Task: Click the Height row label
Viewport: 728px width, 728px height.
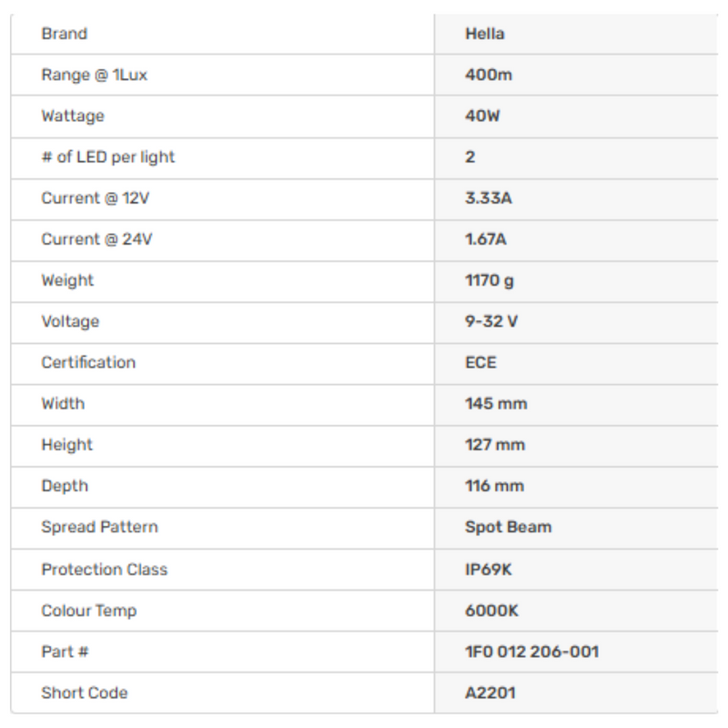Action: 67,445
